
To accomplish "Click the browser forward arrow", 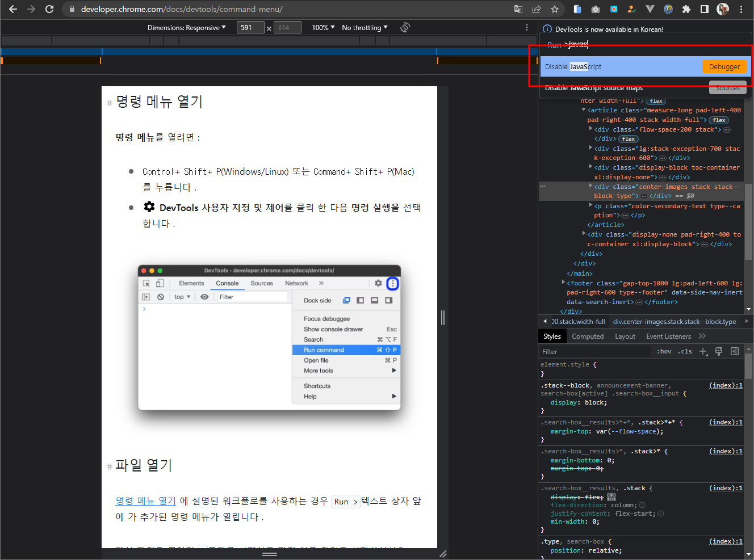I will point(31,9).
